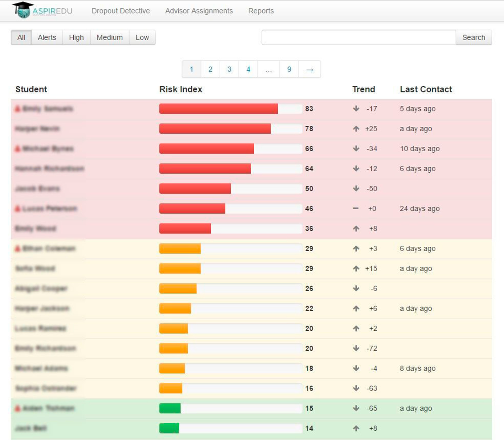Image resolution: width=504 pixels, height=440 pixels.
Task: Click the alert triangle in risk 83 row
Action: (x=17, y=109)
